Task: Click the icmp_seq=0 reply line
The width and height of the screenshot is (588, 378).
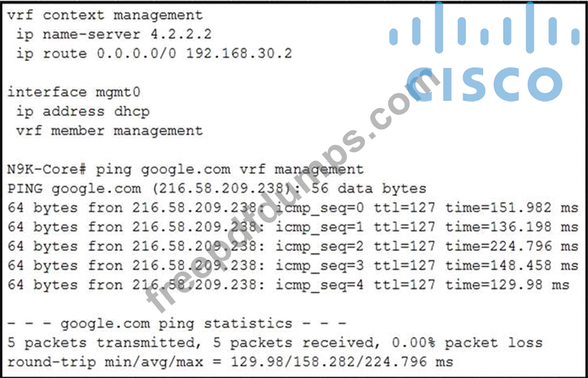Action: (293, 208)
